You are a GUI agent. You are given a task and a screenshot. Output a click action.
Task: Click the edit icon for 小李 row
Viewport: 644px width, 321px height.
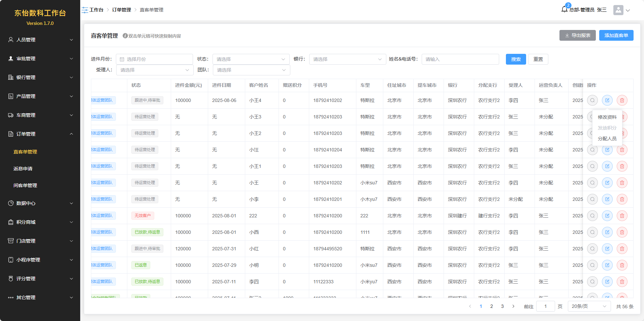coord(607,199)
